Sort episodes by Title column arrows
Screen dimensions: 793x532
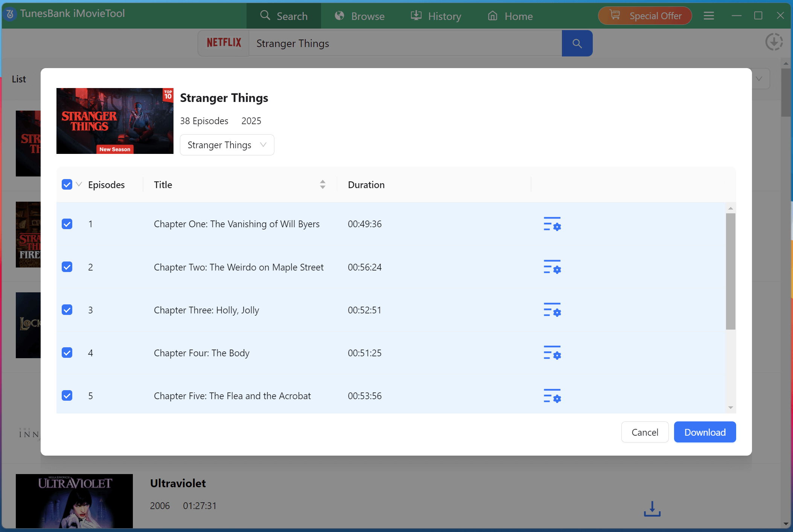323,184
